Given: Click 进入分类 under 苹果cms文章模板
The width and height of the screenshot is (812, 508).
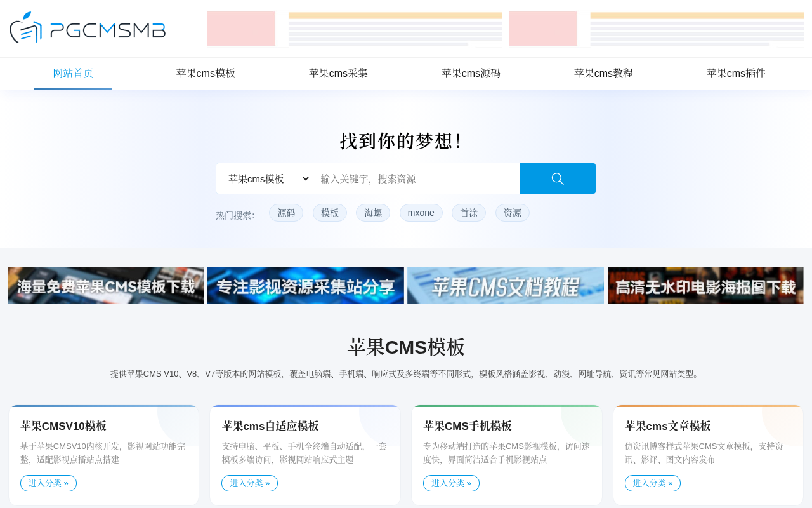Looking at the screenshot, I should pos(653,483).
